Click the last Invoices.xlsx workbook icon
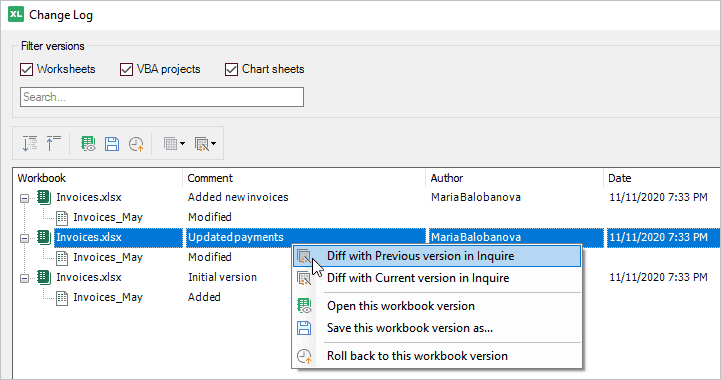This screenshot has width=721, height=380. click(44, 277)
